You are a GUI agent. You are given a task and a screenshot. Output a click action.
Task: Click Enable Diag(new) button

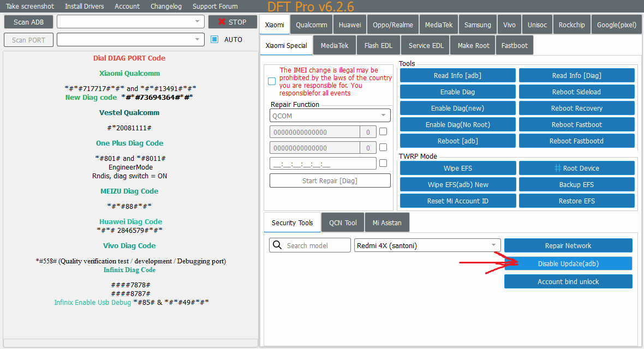pyautogui.click(x=457, y=108)
